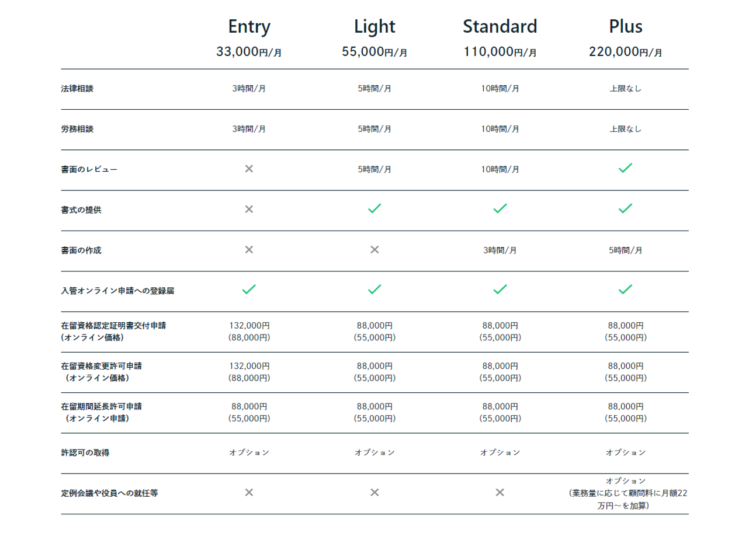This screenshot has width=756, height=540.
Task: Select the Light plan heading
Action: pos(374,27)
